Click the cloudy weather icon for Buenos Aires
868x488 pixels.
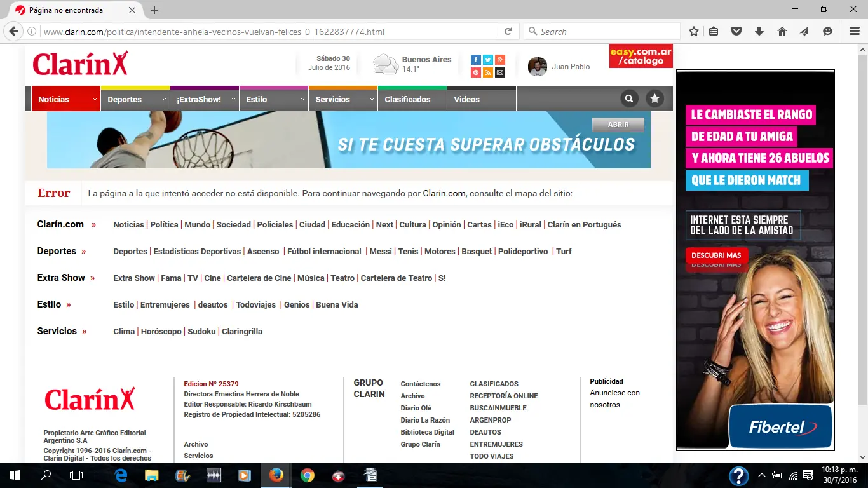coord(385,64)
